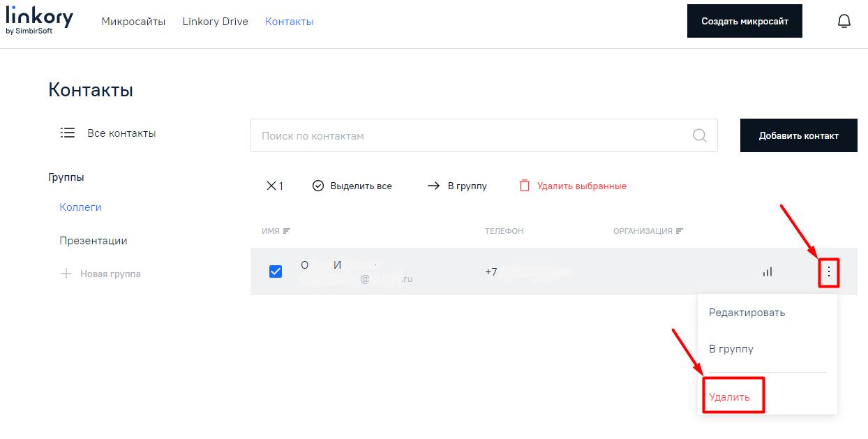
Task: Sort contacts by Имя column
Action: tap(276, 231)
